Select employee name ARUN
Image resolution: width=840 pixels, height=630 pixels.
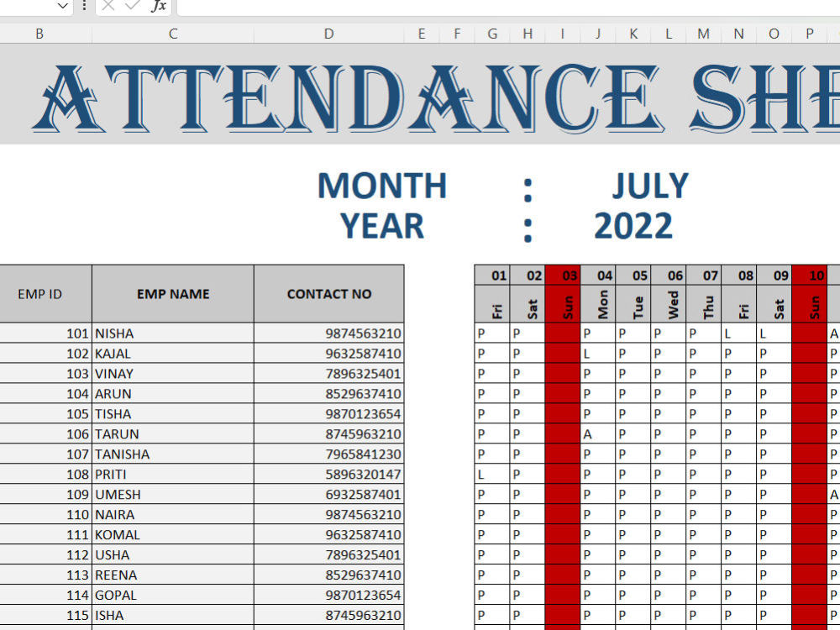coord(173,394)
